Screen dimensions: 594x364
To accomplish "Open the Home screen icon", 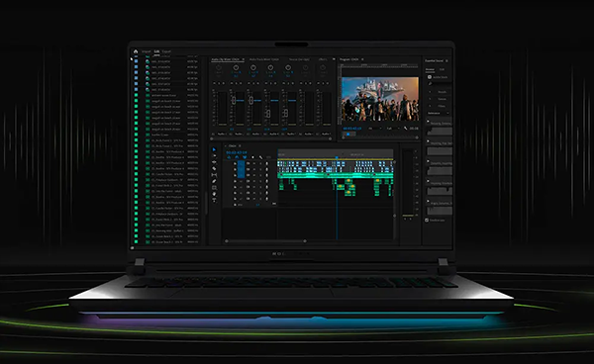I will point(136,51).
